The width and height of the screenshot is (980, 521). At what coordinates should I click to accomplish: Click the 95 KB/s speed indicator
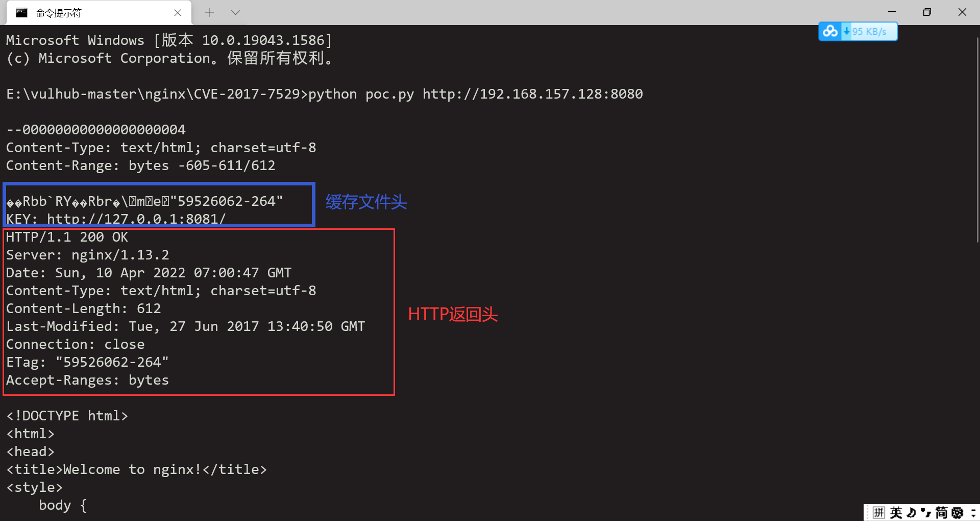coord(869,32)
